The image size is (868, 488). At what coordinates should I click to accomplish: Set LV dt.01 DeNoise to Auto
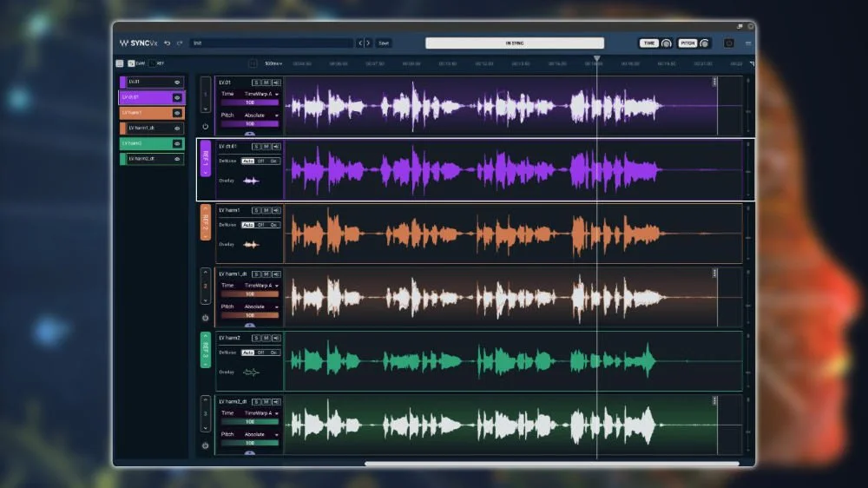point(247,162)
